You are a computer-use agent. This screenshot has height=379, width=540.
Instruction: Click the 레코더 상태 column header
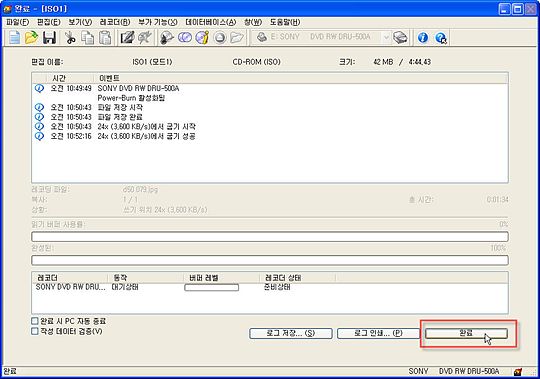coord(297,278)
